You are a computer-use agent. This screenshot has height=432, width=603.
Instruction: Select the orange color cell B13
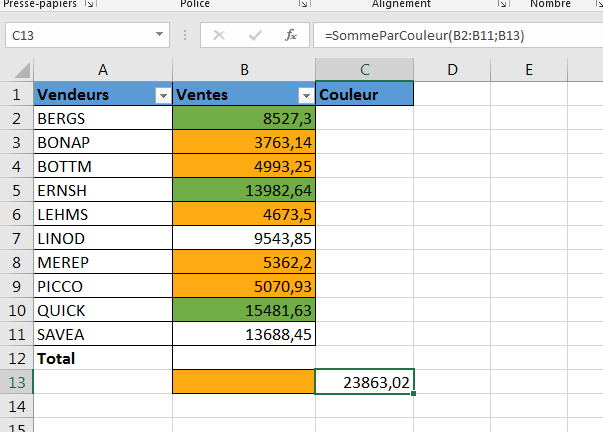point(243,381)
